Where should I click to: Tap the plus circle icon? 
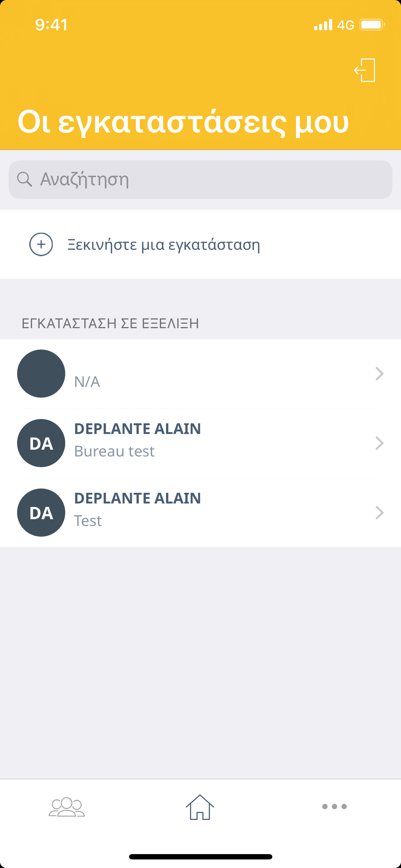pos(41,244)
